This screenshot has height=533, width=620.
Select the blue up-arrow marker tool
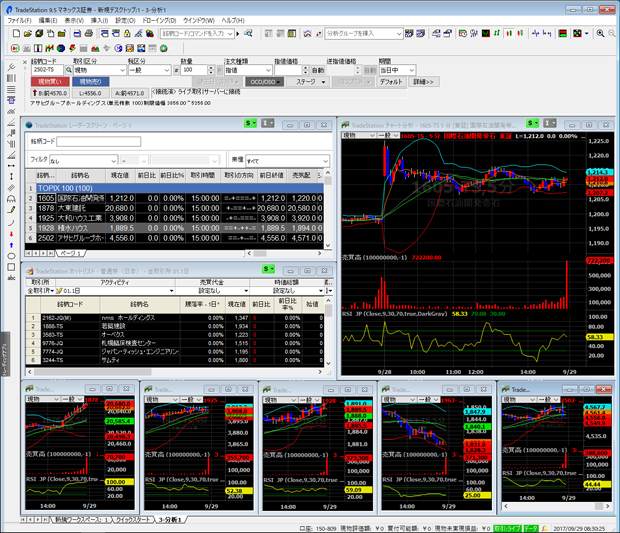tap(11, 245)
